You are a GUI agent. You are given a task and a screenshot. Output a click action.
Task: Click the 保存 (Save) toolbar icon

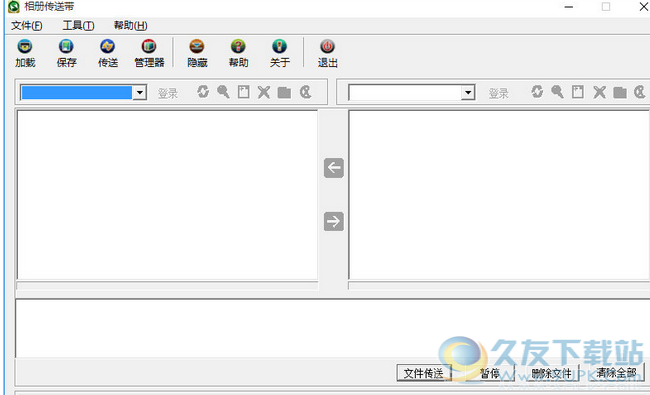pyautogui.click(x=66, y=53)
